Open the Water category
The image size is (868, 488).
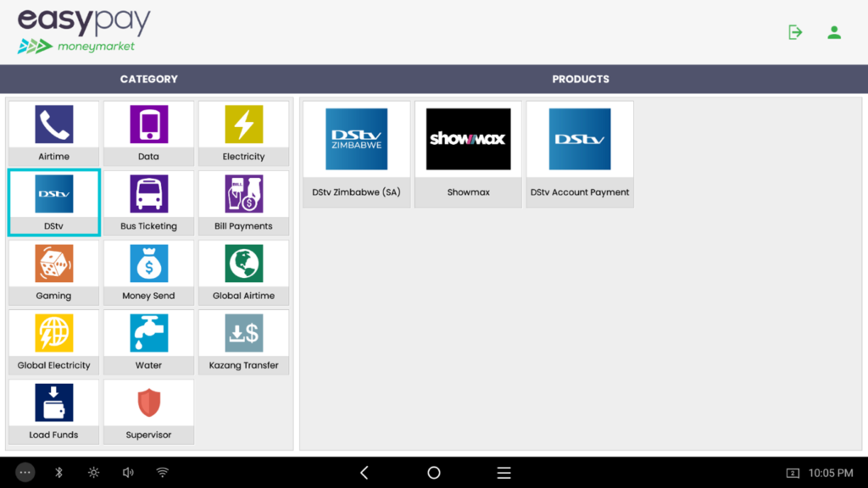148,342
